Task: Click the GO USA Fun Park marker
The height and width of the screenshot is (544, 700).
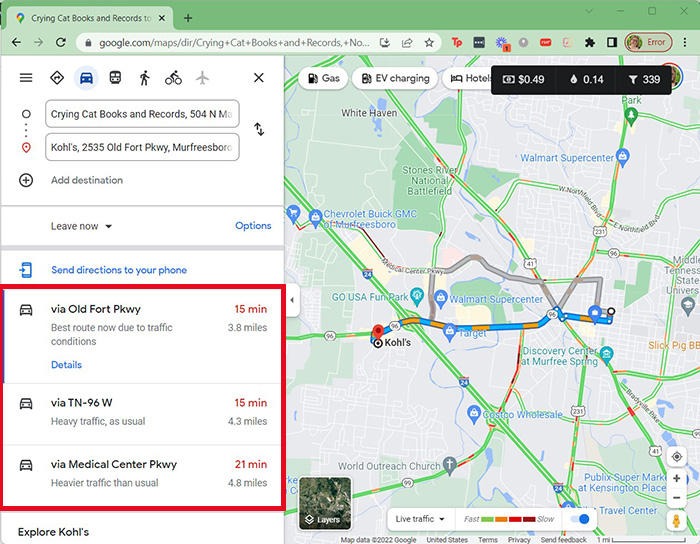Action: (417, 296)
